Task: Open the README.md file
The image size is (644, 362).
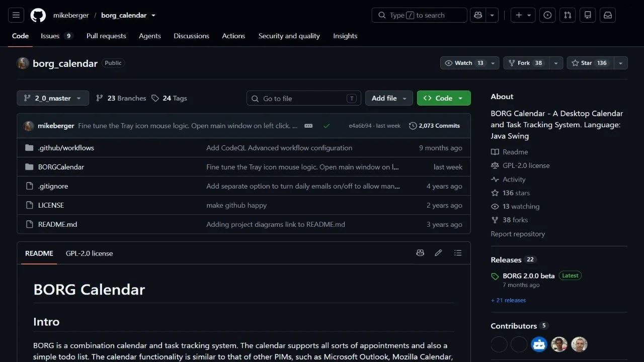Action: (57, 224)
